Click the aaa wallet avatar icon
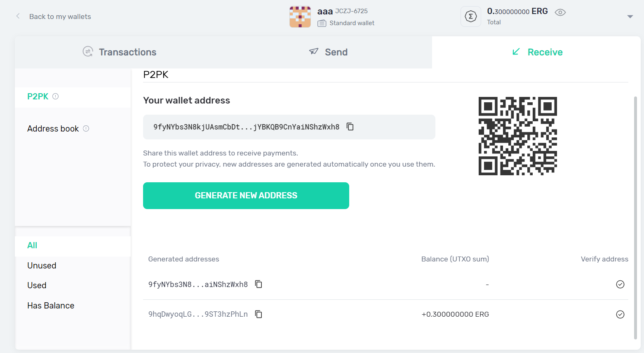Image resolution: width=644 pixels, height=353 pixels. pos(300,17)
